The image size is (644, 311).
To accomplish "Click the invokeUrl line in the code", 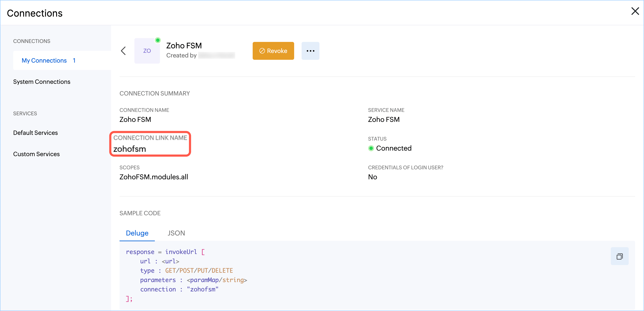I will [x=181, y=252].
